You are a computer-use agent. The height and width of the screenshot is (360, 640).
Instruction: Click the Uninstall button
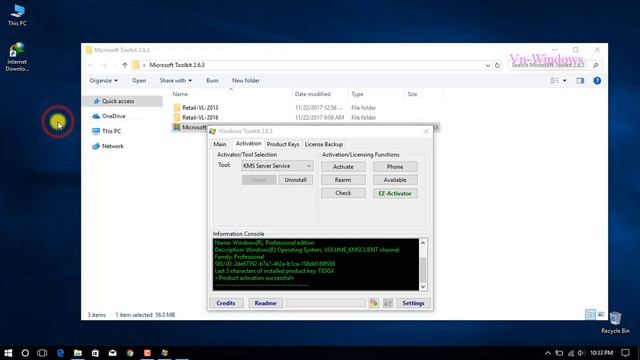[x=296, y=180]
